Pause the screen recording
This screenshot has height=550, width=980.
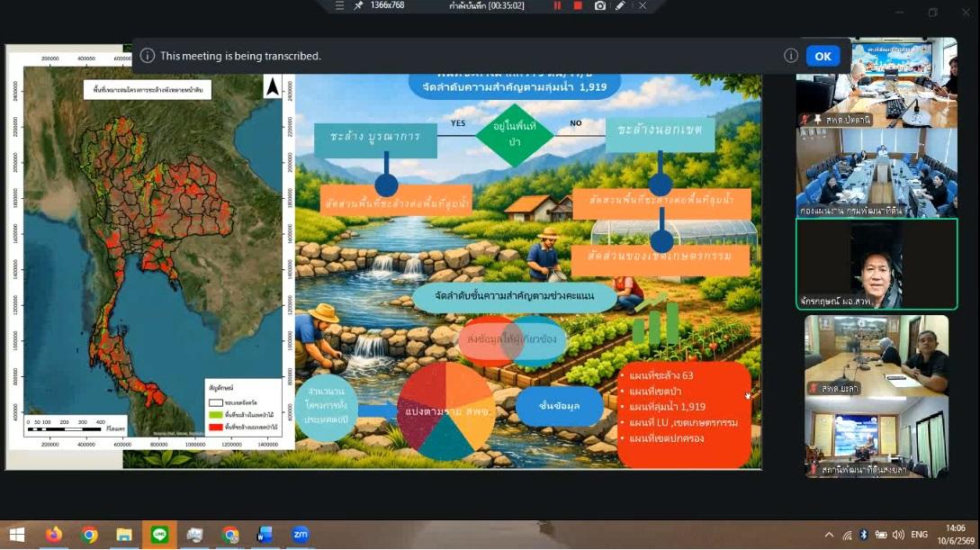557,5
